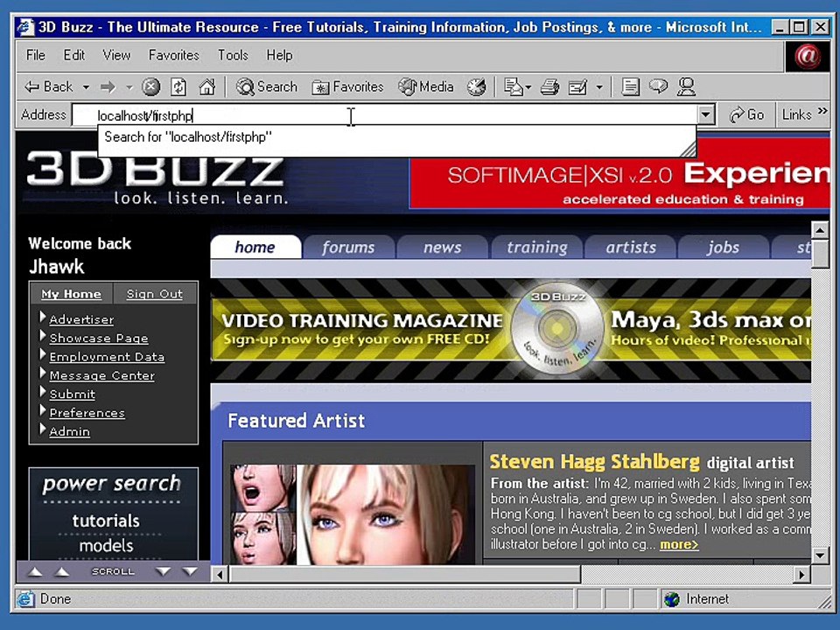The height and width of the screenshot is (630, 840).
Task: Open the Back history dropdown arrow
Action: (x=86, y=87)
